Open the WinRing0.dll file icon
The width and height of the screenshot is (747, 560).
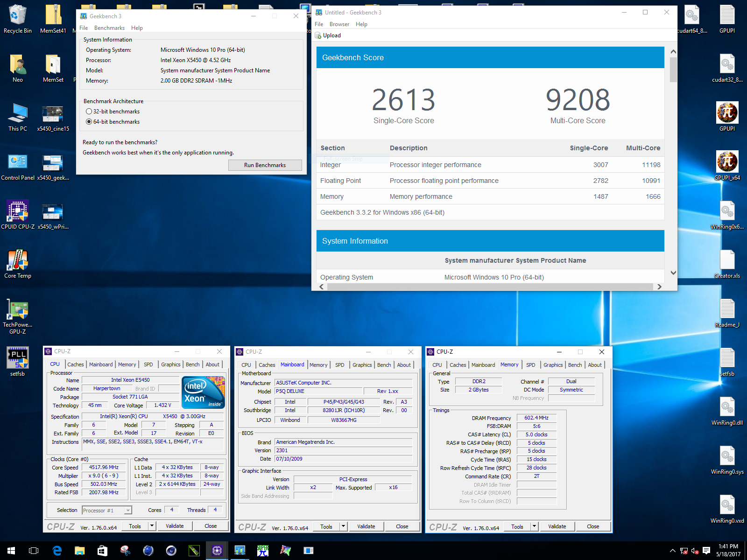[x=727, y=411]
